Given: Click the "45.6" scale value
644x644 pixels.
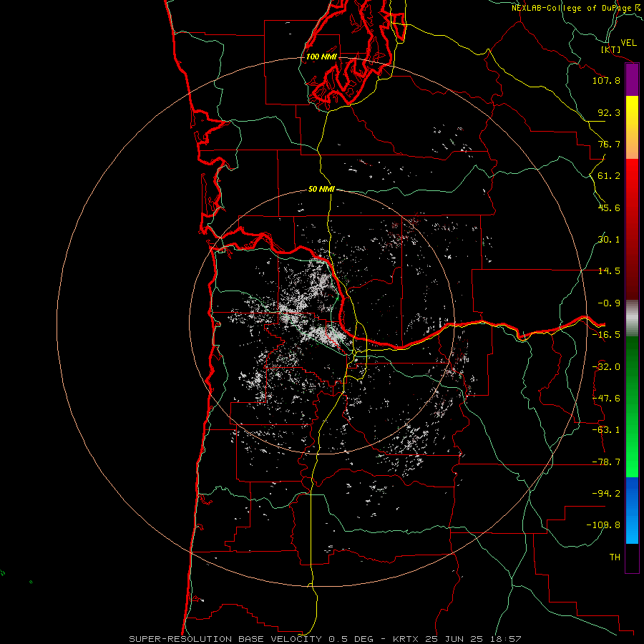Looking at the screenshot, I should point(609,208).
